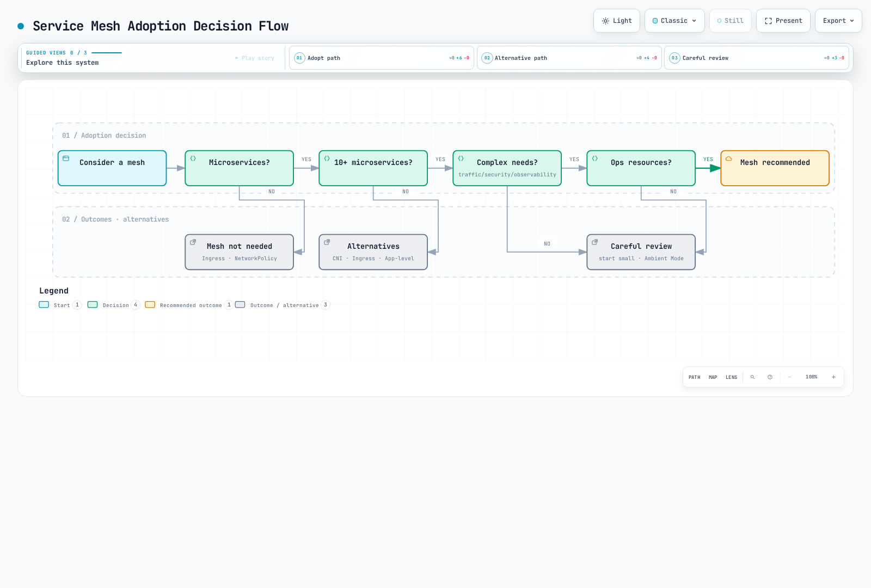Click the Decision legend swatch
871x588 pixels.
(x=93, y=305)
